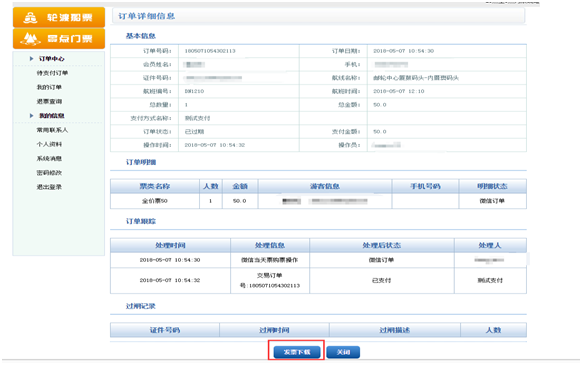This screenshot has height=365, width=582.
Task: Open 密码修改 in sidebar
Action: [49, 173]
